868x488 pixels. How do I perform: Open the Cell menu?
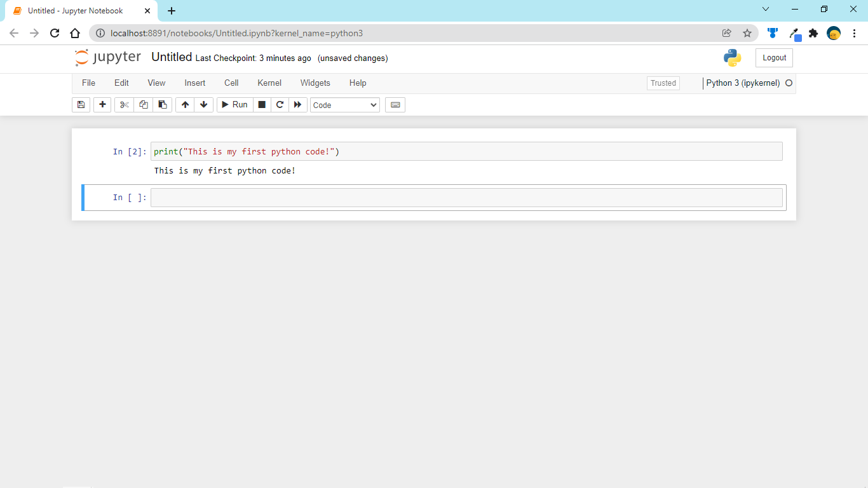tap(231, 83)
